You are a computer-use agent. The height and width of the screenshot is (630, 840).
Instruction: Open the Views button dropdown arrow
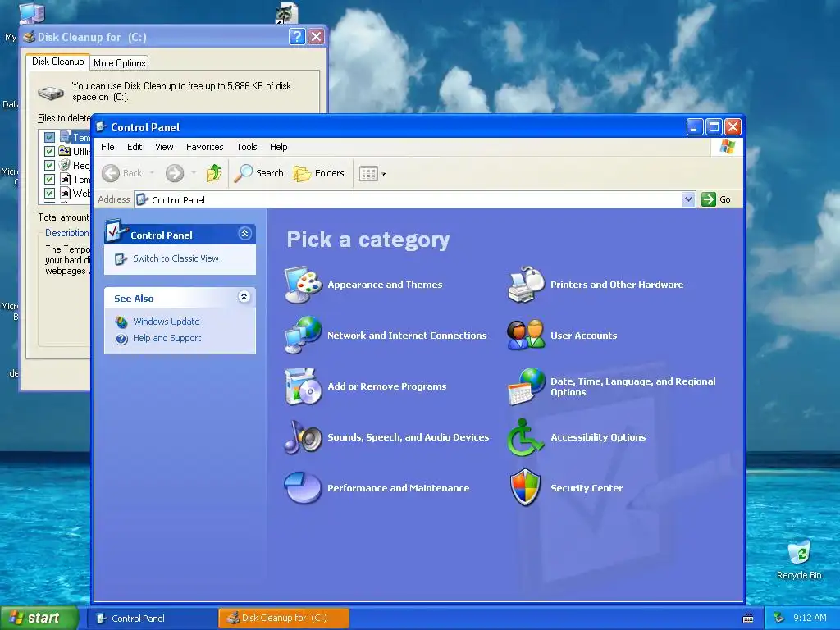point(384,174)
